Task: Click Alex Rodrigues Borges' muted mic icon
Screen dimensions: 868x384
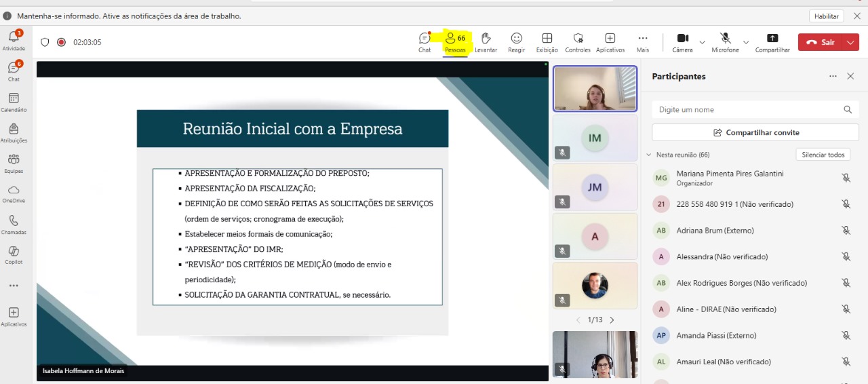Action: [846, 283]
